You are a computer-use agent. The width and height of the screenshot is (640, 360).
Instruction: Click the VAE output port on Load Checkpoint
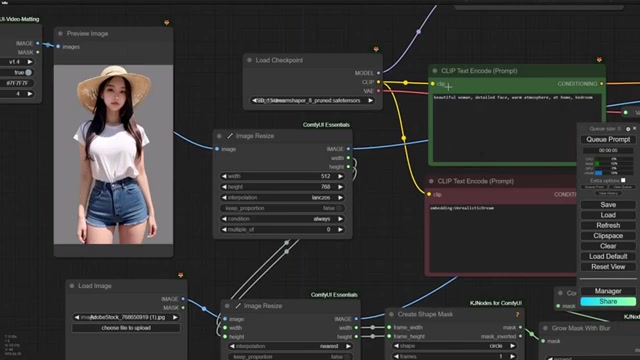click(x=378, y=91)
